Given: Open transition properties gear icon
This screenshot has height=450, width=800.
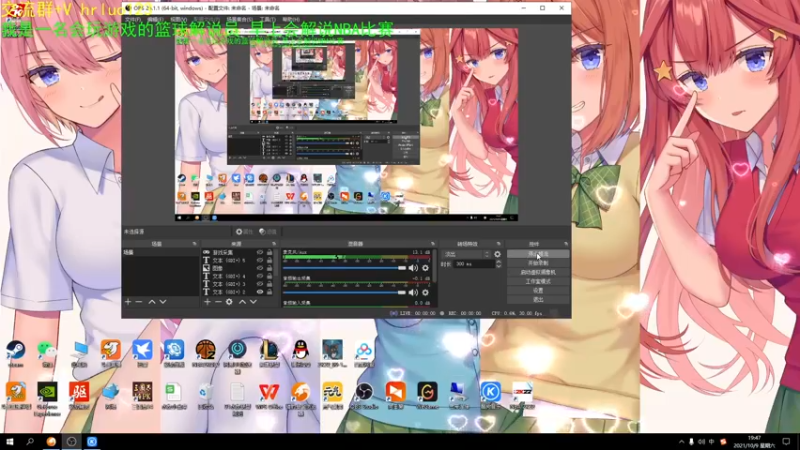Looking at the screenshot, I should coord(497,254).
